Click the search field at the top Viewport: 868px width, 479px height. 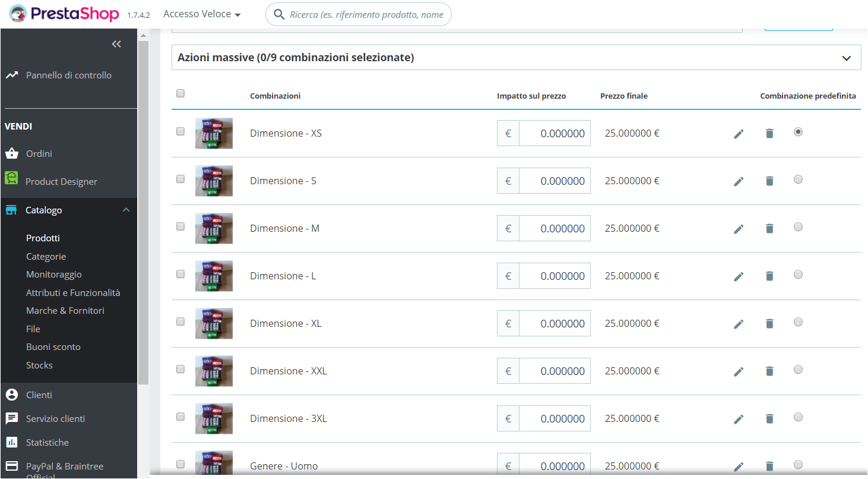coord(359,14)
